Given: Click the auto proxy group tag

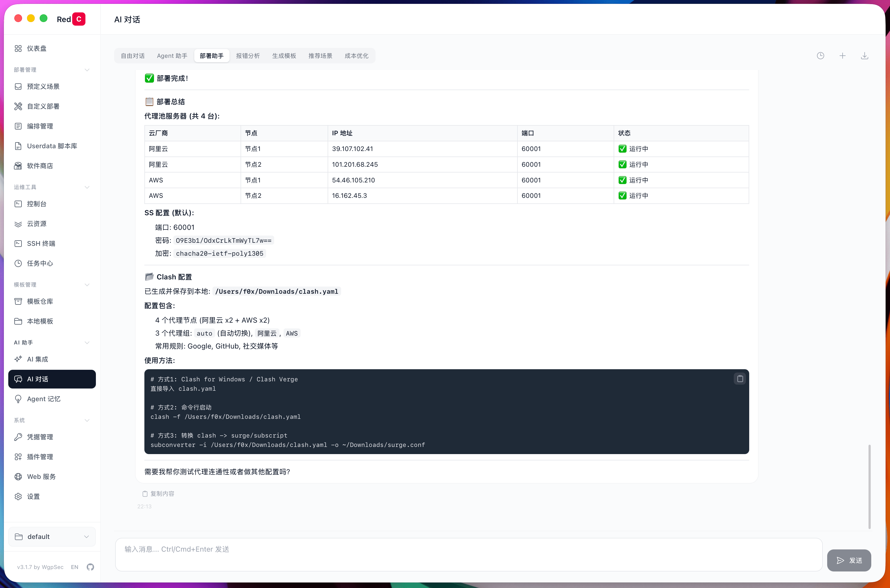Looking at the screenshot, I should (x=204, y=333).
